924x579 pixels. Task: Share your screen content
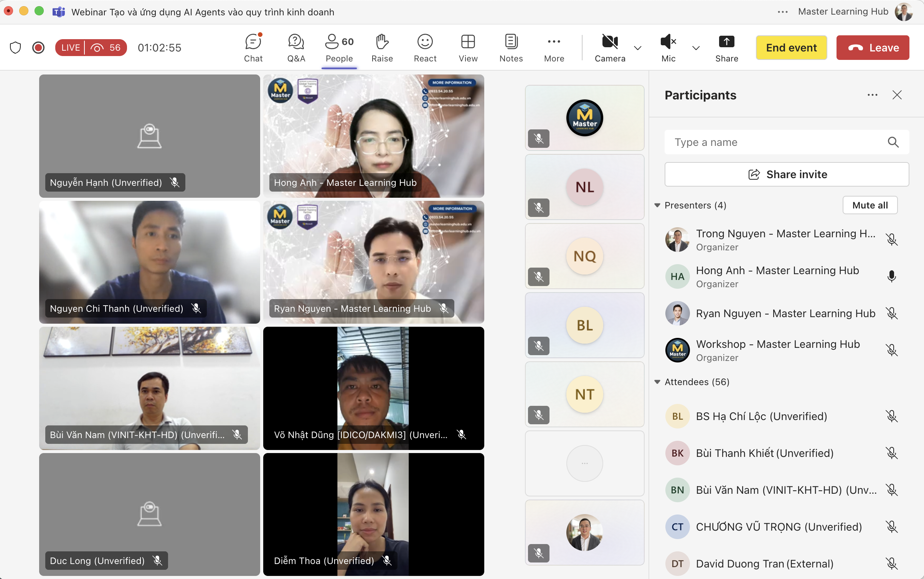727,48
